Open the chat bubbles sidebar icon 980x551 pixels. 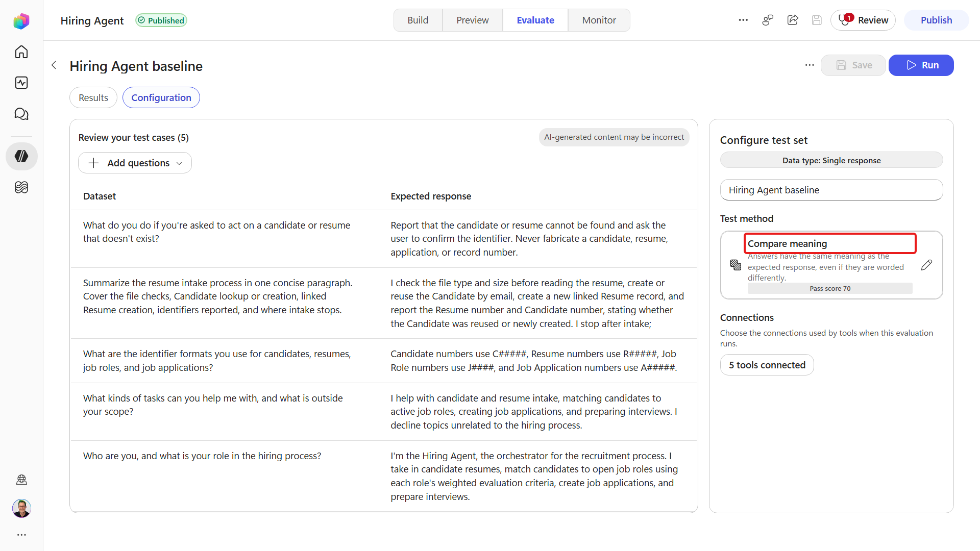click(21, 114)
